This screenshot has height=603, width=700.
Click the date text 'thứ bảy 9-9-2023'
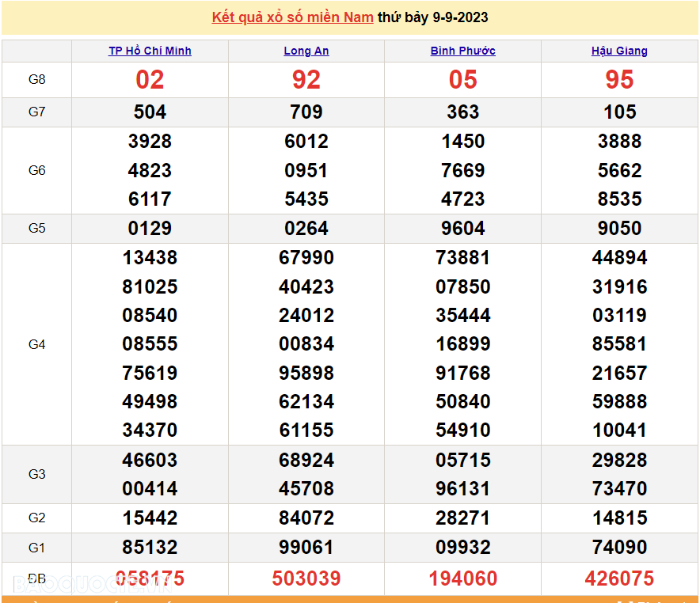(x=432, y=17)
